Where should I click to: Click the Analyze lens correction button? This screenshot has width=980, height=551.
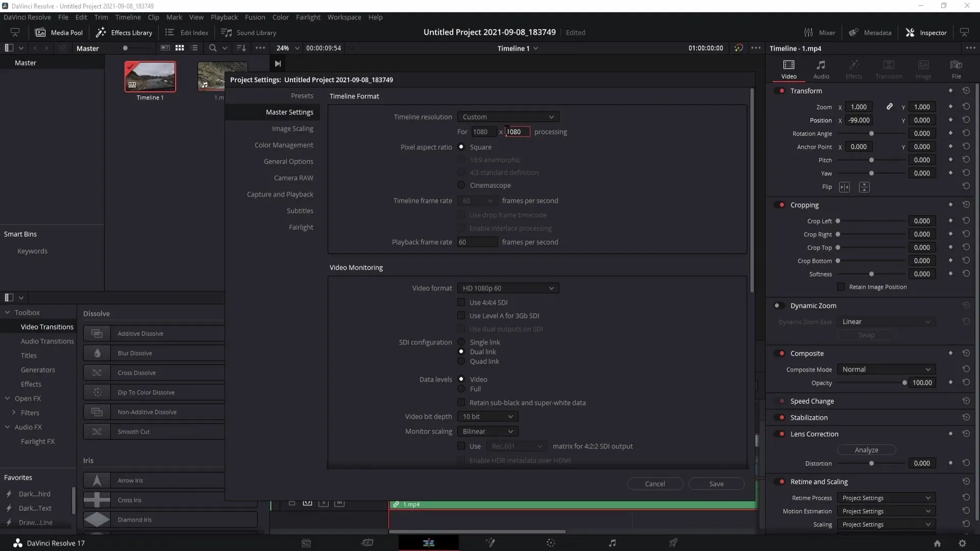[x=866, y=450]
